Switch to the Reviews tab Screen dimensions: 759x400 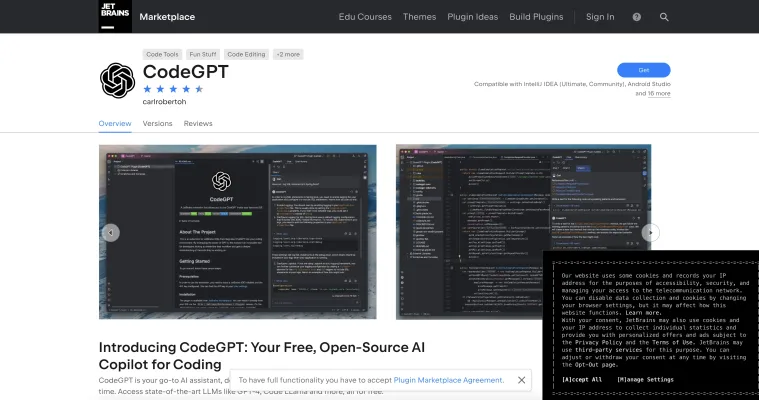point(198,123)
